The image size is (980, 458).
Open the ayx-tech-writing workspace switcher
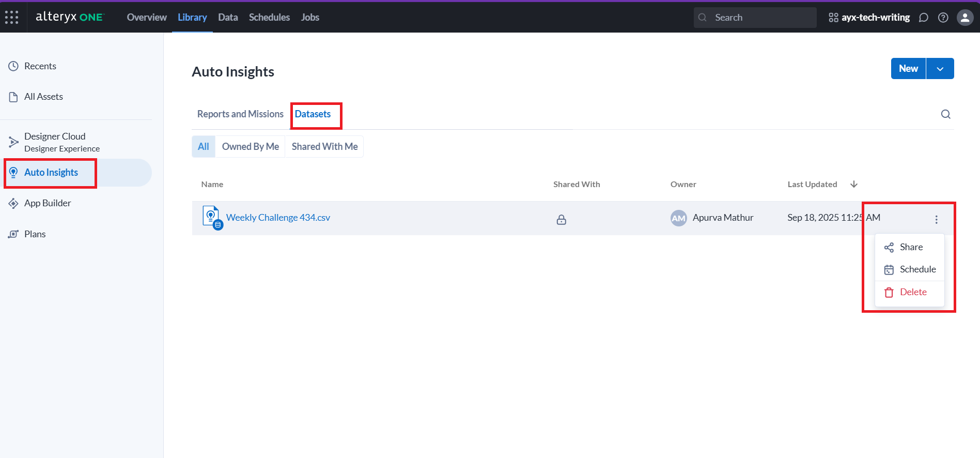click(869, 18)
